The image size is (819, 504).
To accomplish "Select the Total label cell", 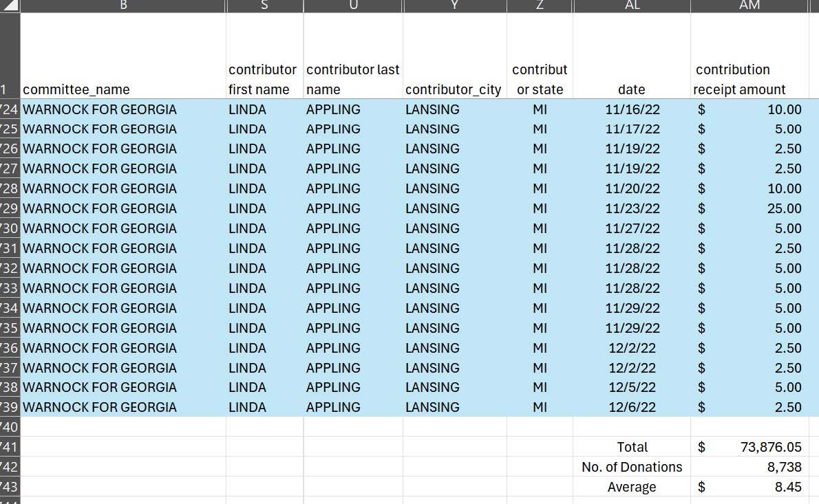I will pyautogui.click(x=631, y=447).
